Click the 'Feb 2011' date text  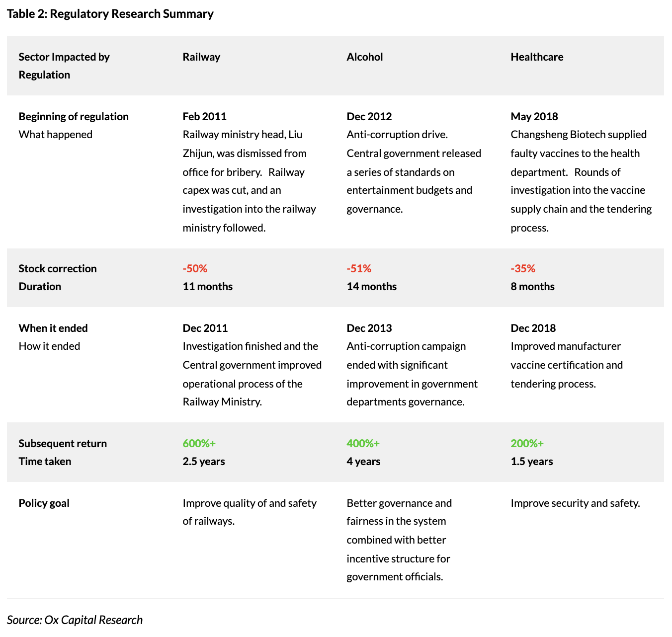[x=204, y=117]
